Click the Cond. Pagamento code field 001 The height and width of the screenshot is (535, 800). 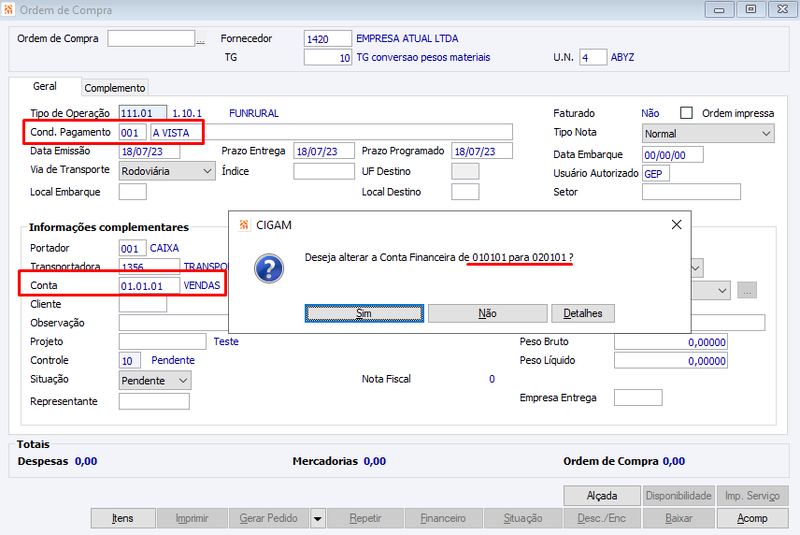(133, 133)
